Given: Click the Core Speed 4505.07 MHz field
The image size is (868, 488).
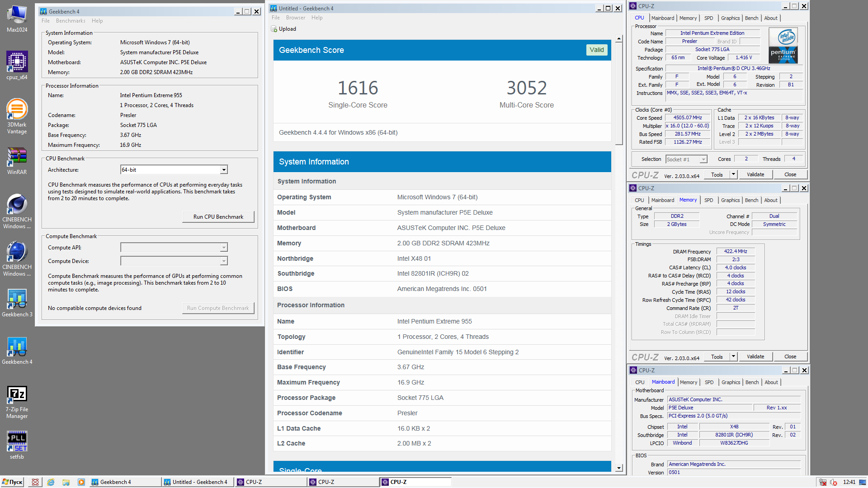Looking at the screenshot, I should (687, 117).
